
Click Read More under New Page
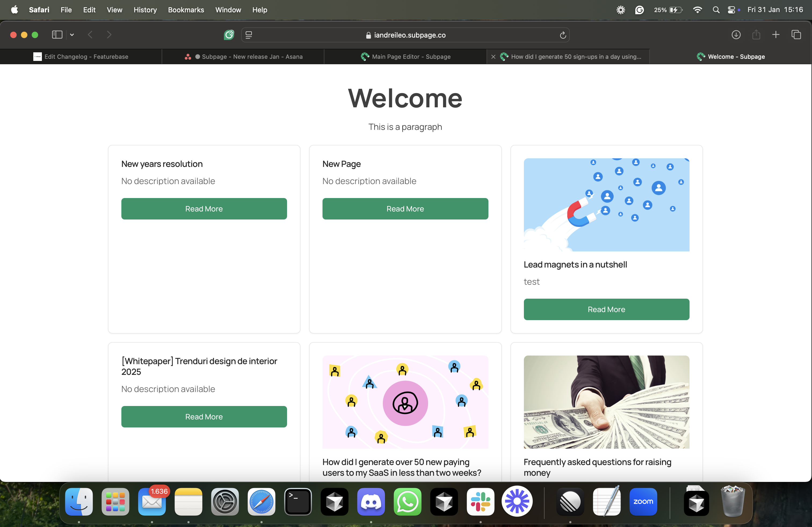click(x=405, y=208)
